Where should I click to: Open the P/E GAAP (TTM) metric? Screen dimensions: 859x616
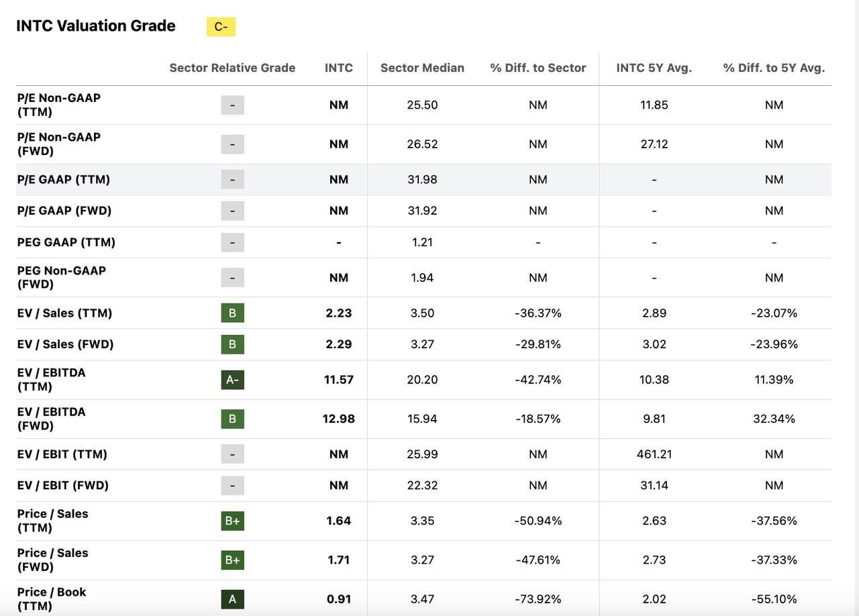[64, 180]
